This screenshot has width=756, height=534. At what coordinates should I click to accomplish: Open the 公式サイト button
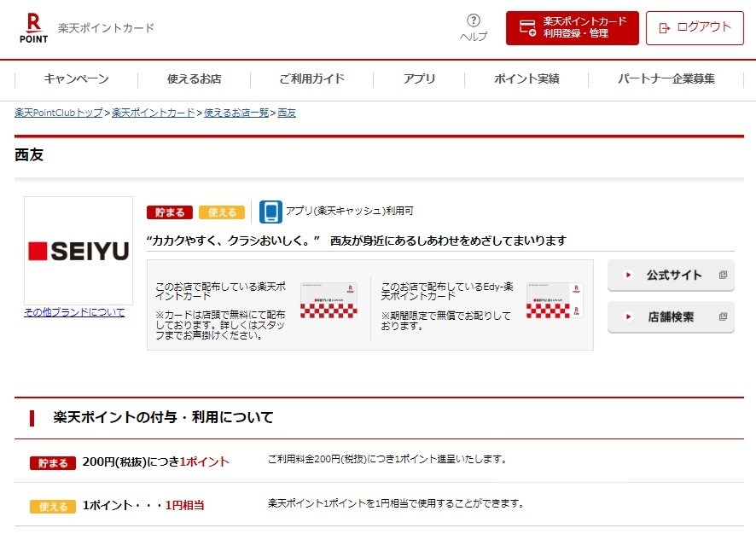tap(671, 276)
